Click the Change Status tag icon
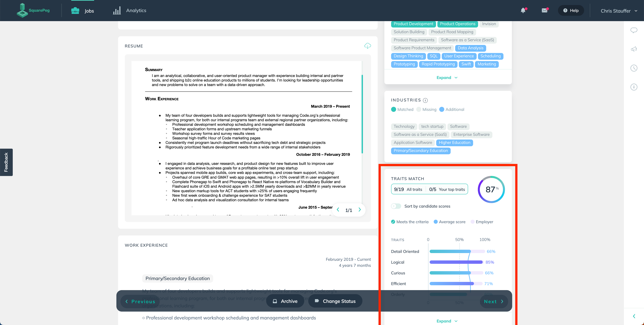Viewport: 644px width, 325px height. 317,301
